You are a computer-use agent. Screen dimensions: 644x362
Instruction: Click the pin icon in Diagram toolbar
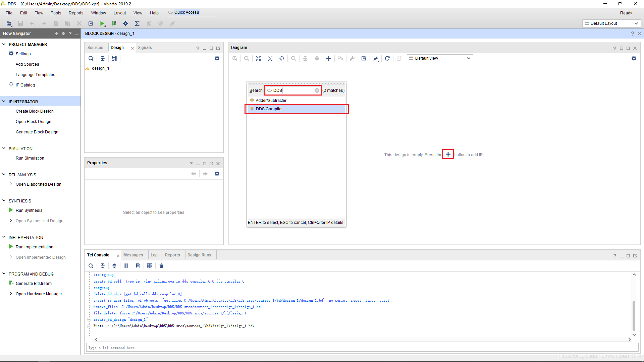[x=376, y=58]
